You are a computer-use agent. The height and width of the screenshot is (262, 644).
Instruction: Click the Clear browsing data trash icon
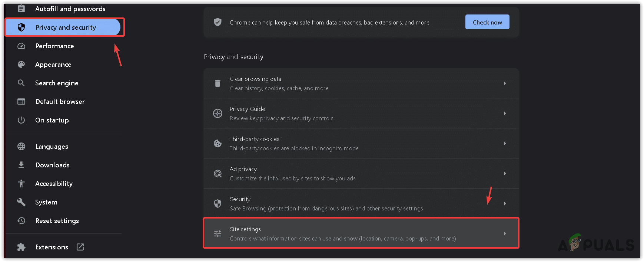(218, 83)
